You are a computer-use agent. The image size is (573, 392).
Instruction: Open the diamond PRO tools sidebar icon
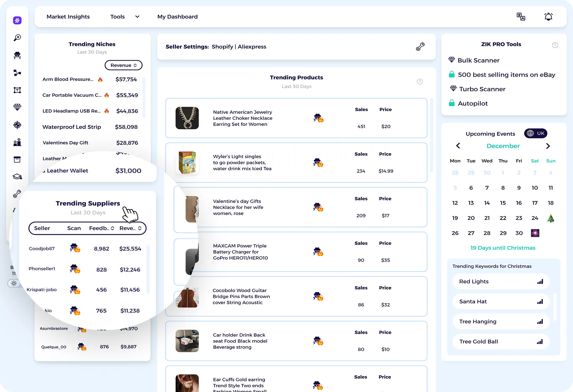pos(17,107)
